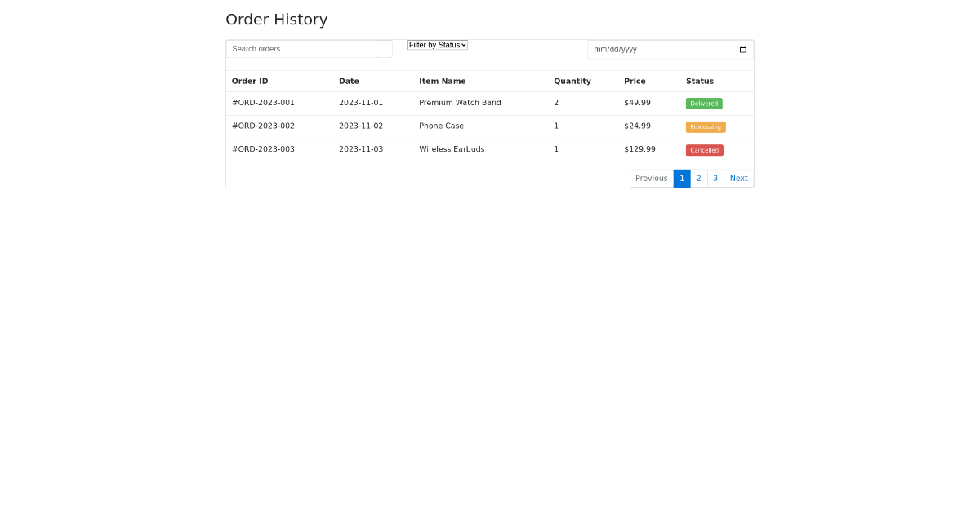Click the Previous pagination button
The image size is (980, 514).
pos(651,178)
